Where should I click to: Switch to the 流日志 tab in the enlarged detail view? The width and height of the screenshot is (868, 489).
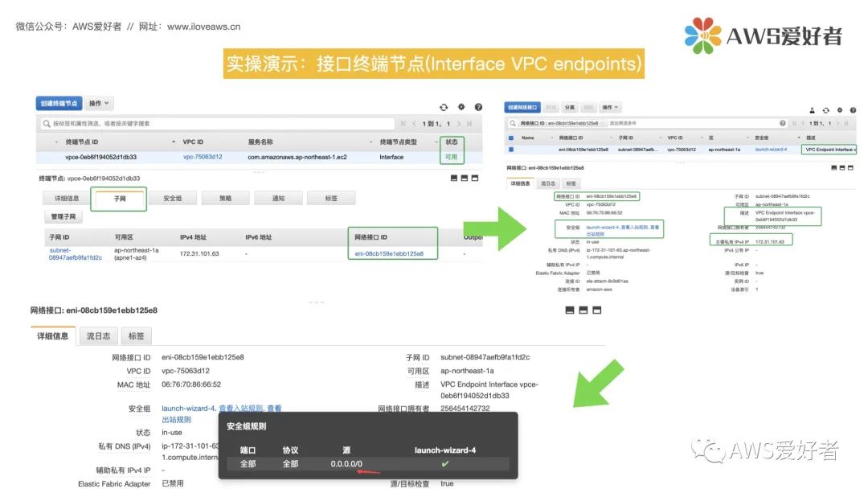98,336
